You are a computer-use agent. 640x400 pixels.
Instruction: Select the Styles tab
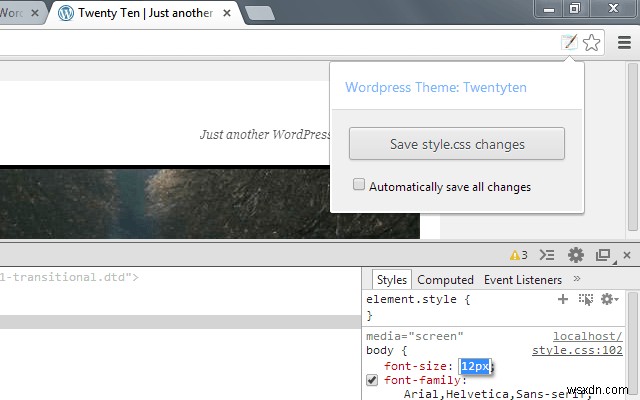pos(392,280)
